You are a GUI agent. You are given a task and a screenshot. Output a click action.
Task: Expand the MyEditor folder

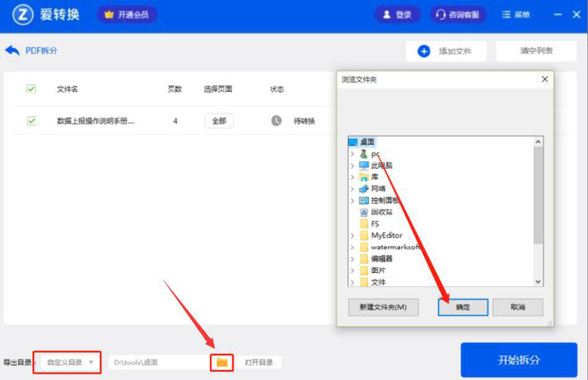pos(352,236)
